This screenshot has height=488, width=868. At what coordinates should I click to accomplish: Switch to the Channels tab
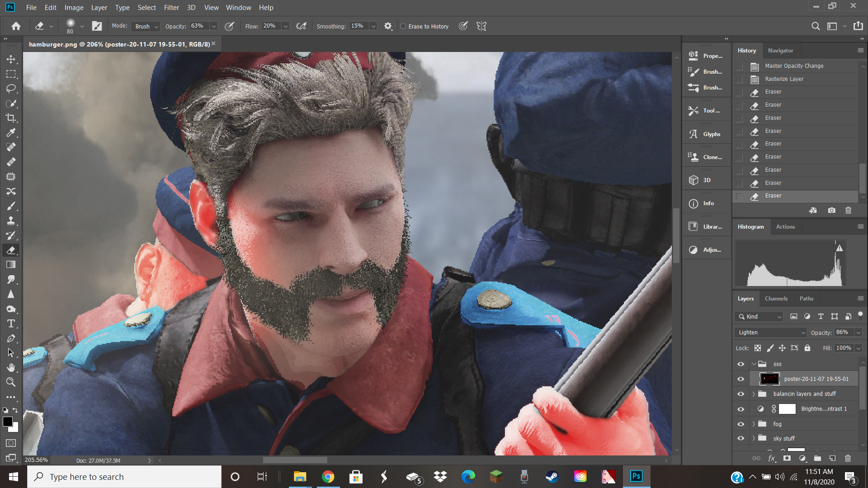pyautogui.click(x=776, y=299)
